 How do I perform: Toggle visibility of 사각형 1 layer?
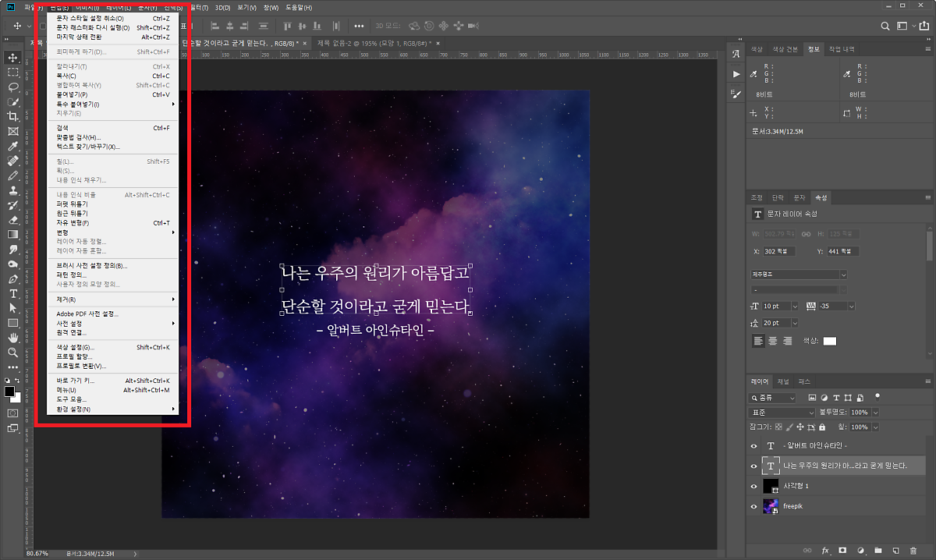point(753,486)
